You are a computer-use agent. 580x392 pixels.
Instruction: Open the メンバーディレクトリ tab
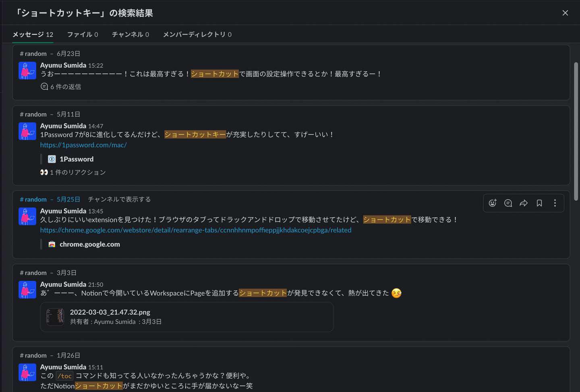coord(197,35)
